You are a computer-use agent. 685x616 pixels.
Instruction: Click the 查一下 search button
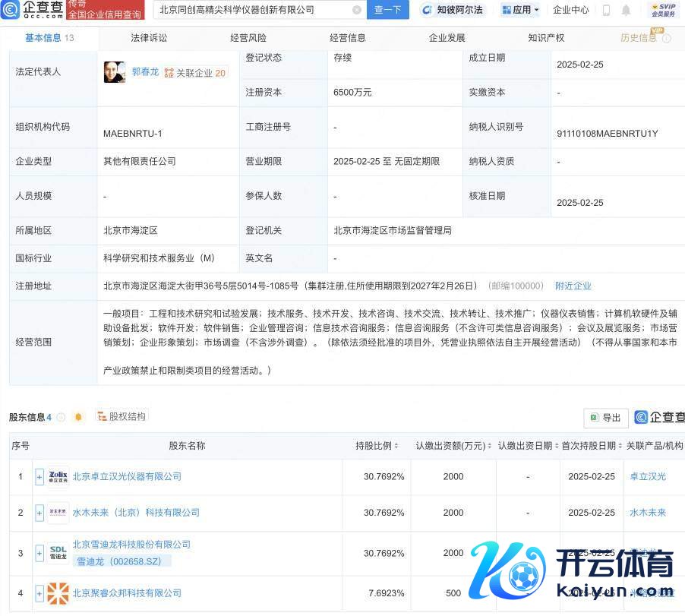[388, 10]
